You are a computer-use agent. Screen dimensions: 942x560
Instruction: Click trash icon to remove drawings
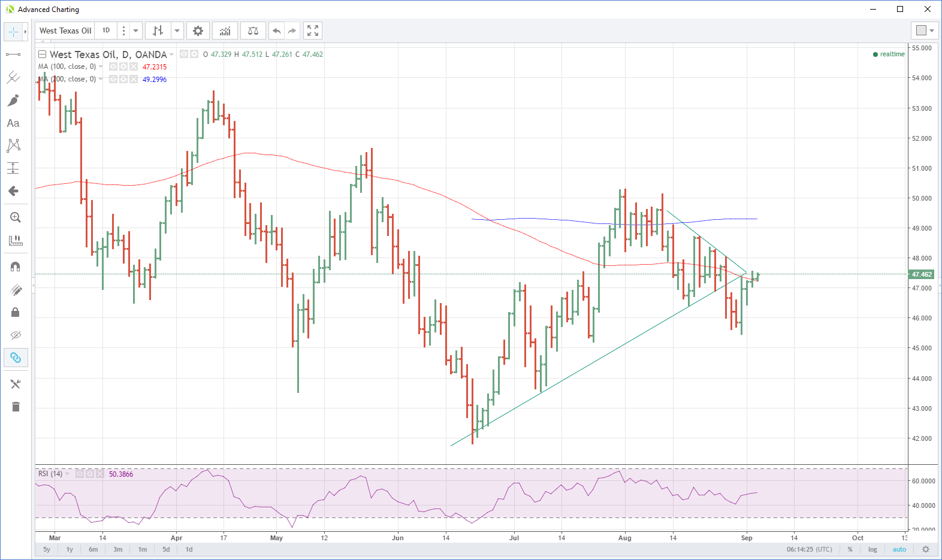click(16, 407)
